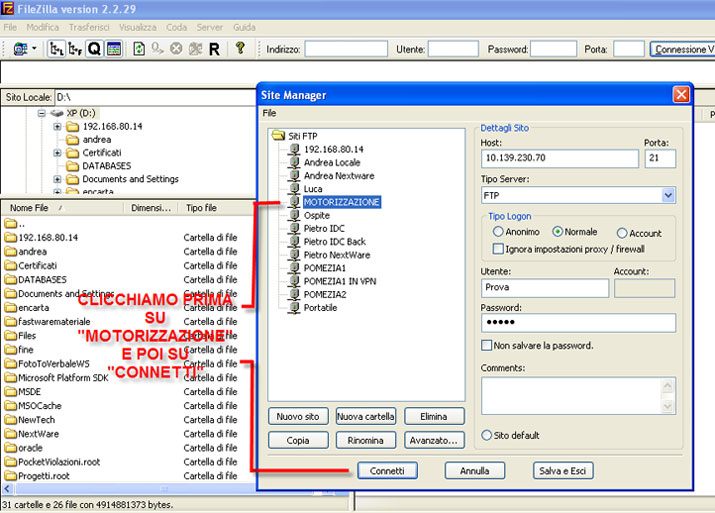
Task: Open the Guida menu
Action: (x=244, y=27)
